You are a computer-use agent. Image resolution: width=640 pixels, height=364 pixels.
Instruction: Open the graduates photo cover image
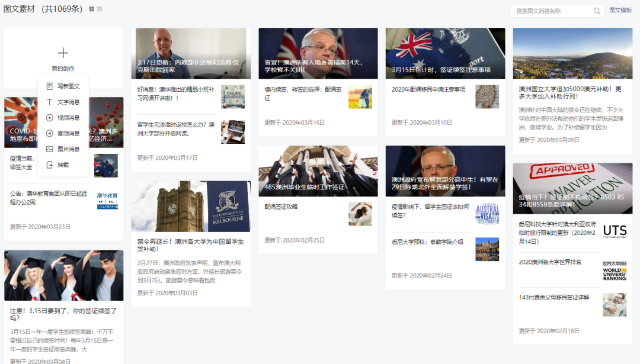click(x=63, y=276)
